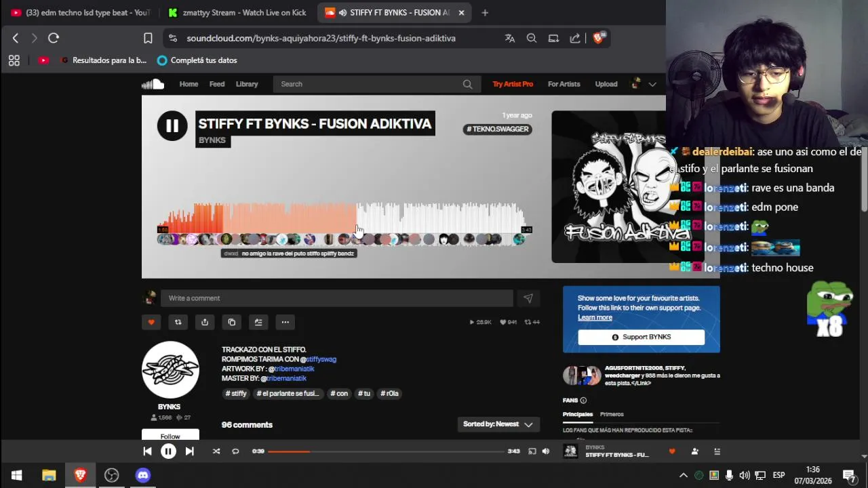Open the # TEKNO.SWAGGER genre tag

tap(498, 129)
